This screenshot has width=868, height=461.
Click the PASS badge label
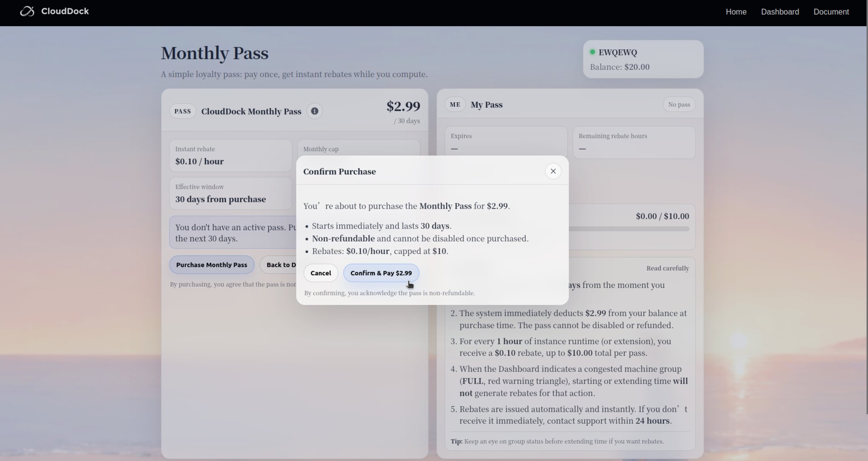point(183,111)
